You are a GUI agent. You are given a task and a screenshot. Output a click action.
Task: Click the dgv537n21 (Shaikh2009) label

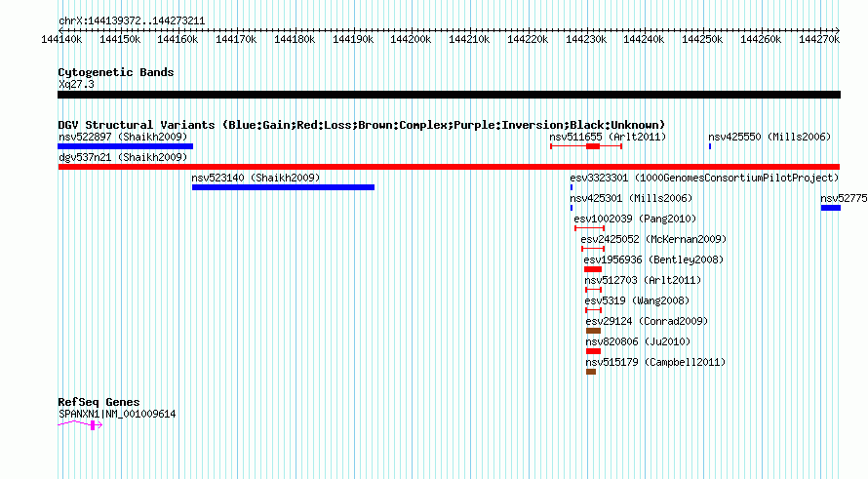pyautogui.click(x=123, y=157)
